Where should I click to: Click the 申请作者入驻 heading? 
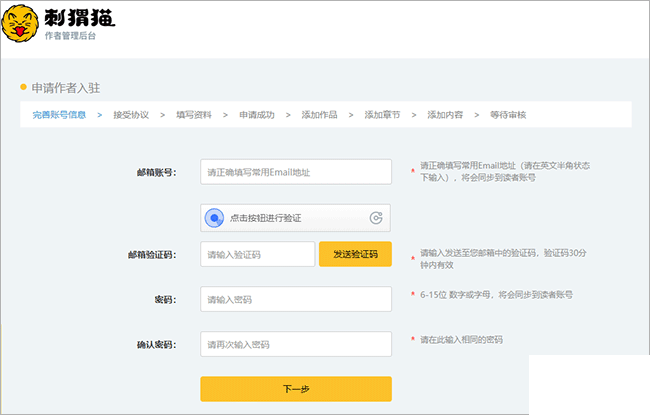[x=66, y=88]
